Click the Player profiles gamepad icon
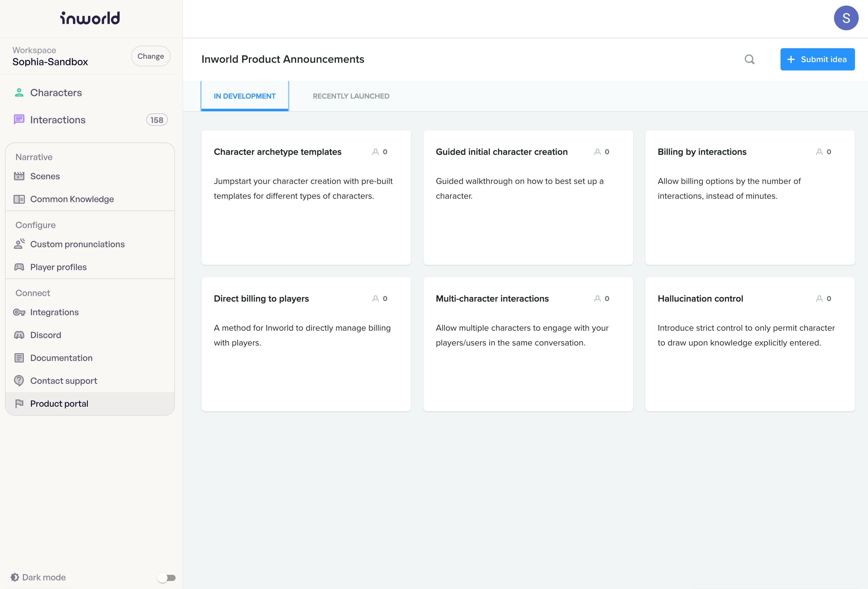Screen dimensions: 868x589 click(19, 267)
